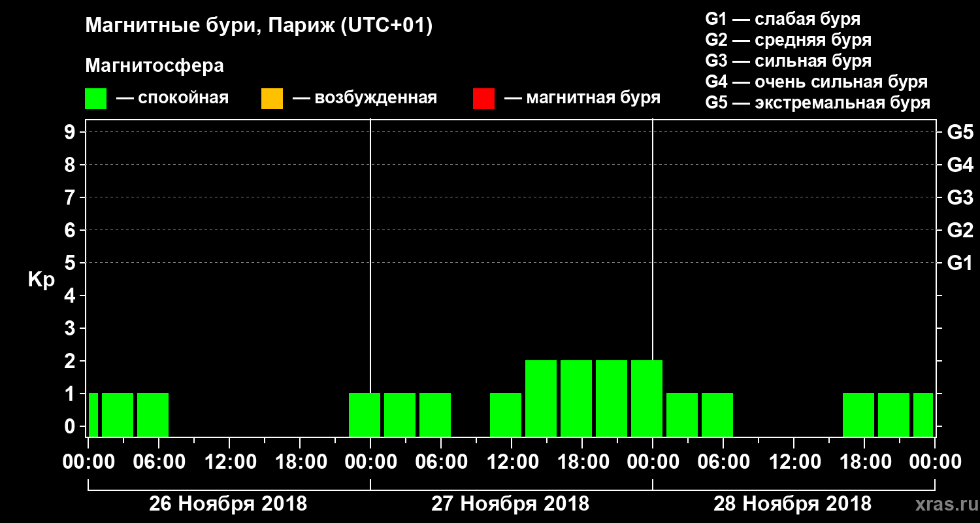
Task: Click the 'G5 — экстремальная буря' legend line
Action: click(817, 103)
